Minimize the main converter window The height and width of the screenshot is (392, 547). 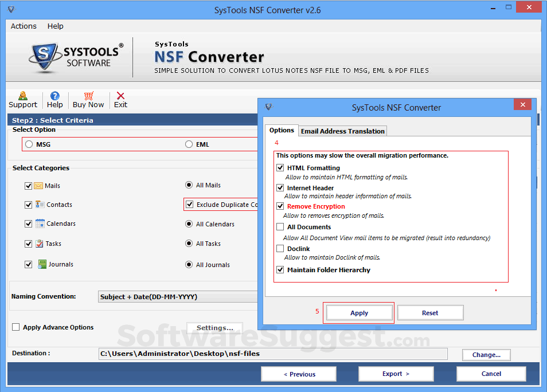pyautogui.click(x=493, y=7)
